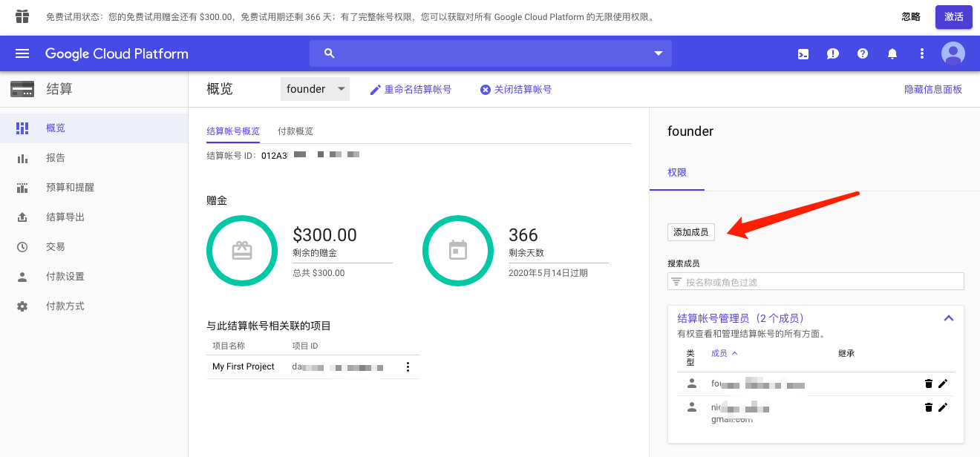980x457 pixels.
Task: Open the user account avatar
Action: (953, 53)
